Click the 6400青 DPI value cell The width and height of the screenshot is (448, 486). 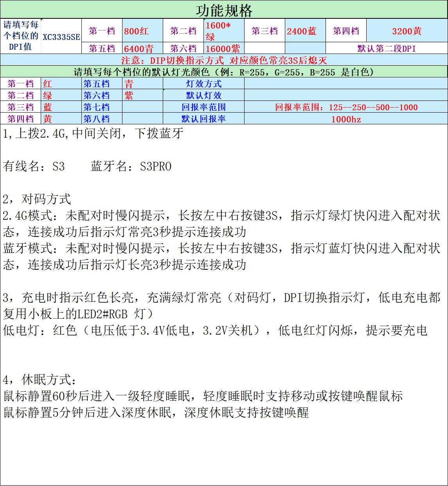coord(142,48)
